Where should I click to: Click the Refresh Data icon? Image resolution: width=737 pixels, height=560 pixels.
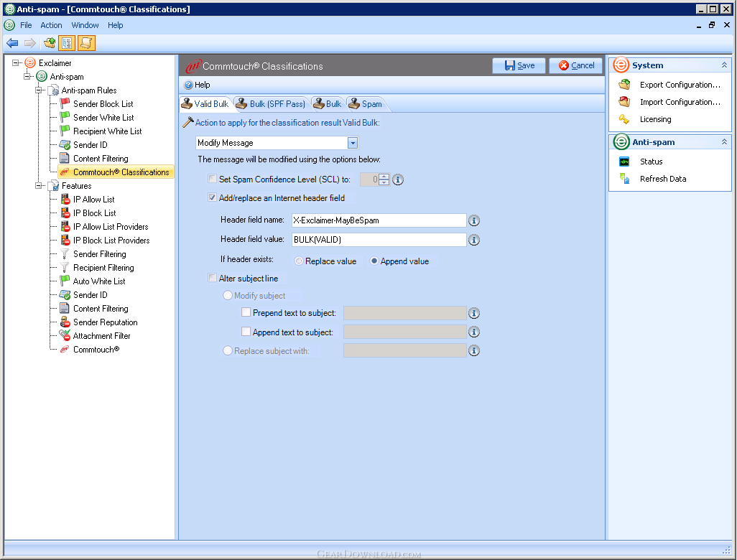click(624, 179)
